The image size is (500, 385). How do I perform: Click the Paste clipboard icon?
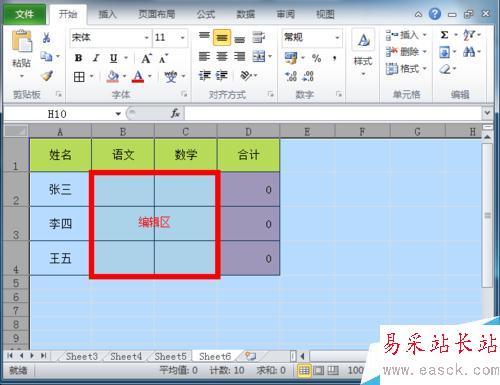(21, 41)
